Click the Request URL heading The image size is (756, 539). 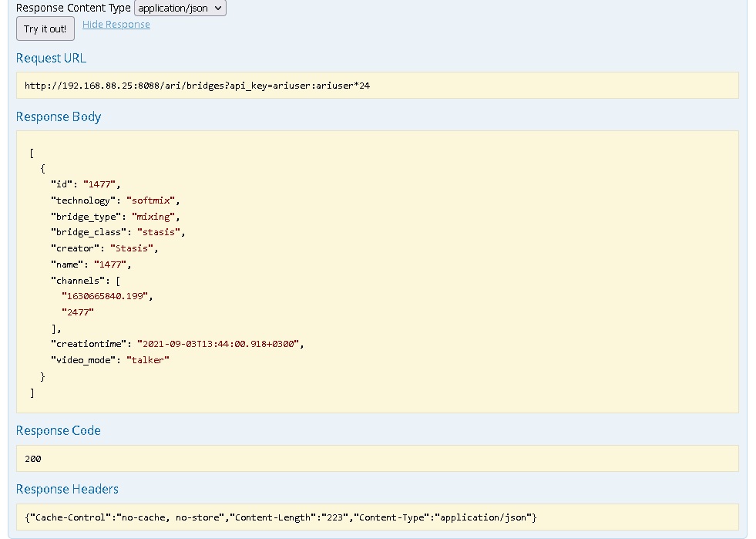(51, 59)
